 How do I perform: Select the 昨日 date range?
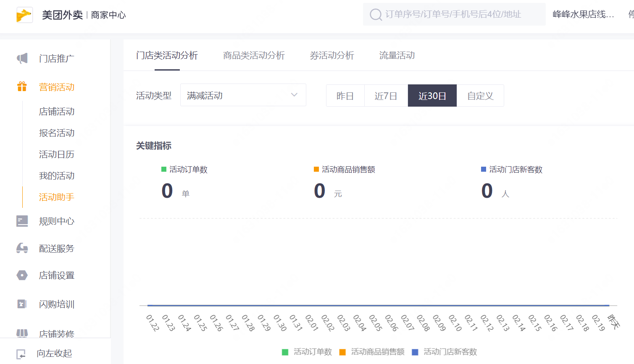point(345,96)
